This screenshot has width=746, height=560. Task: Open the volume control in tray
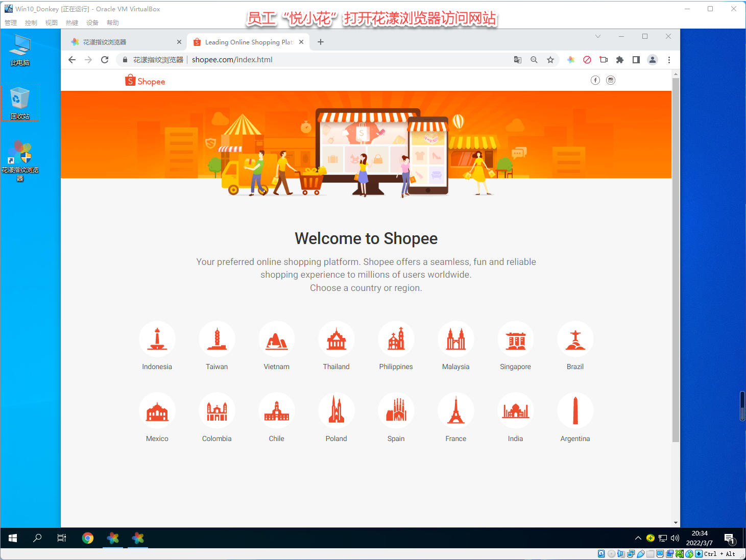(x=675, y=538)
